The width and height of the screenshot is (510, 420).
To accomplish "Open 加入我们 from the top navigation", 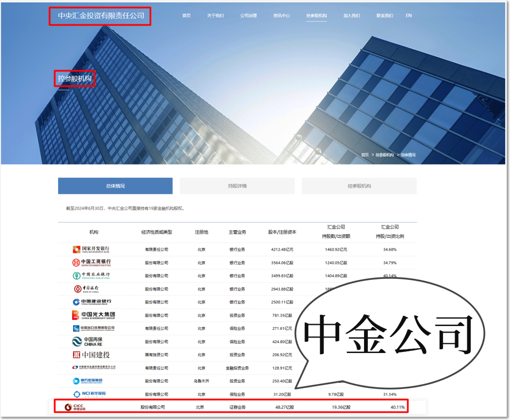I will pos(353,15).
